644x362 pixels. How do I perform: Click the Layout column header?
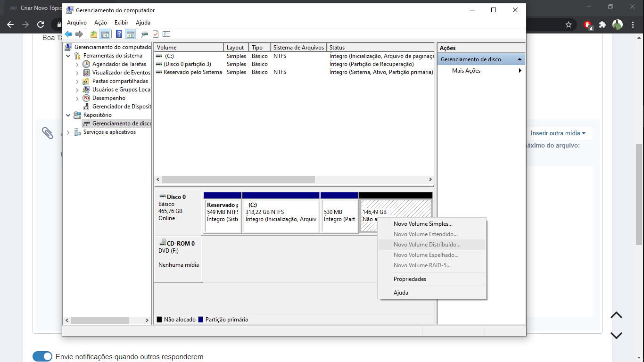[x=236, y=48]
